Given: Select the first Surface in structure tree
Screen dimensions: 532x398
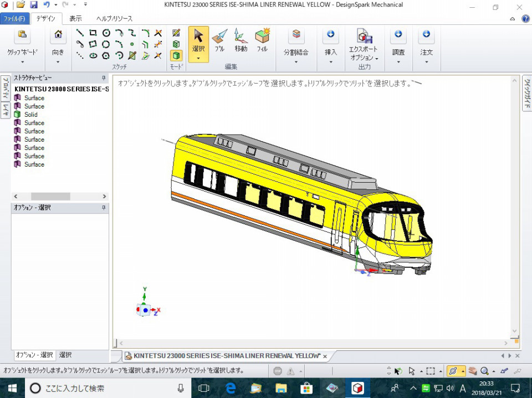Looking at the screenshot, I should pos(34,98).
